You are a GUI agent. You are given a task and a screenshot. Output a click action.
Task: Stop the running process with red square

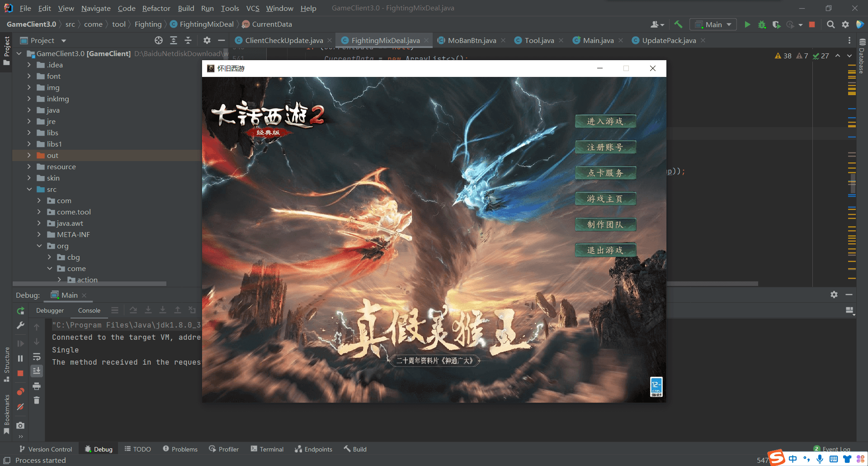pyautogui.click(x=812, y=24)
